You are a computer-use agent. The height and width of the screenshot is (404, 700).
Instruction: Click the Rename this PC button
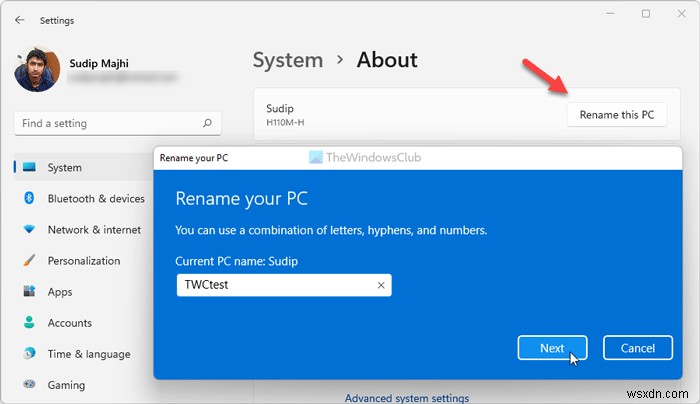[617, 115]
